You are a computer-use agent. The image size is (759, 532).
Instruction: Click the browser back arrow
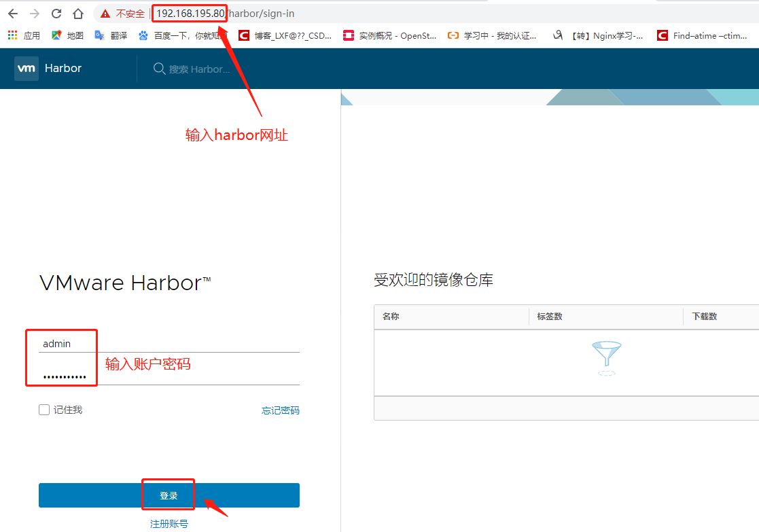coord(13,14)
